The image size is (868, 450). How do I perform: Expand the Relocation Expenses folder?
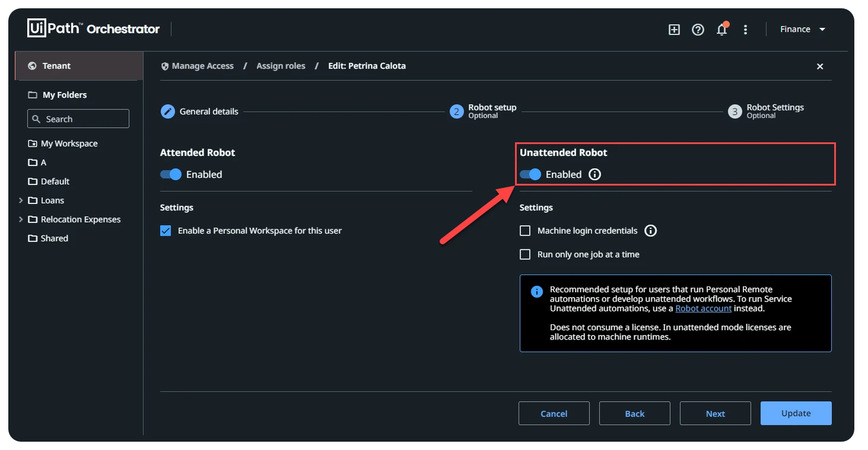21,219
